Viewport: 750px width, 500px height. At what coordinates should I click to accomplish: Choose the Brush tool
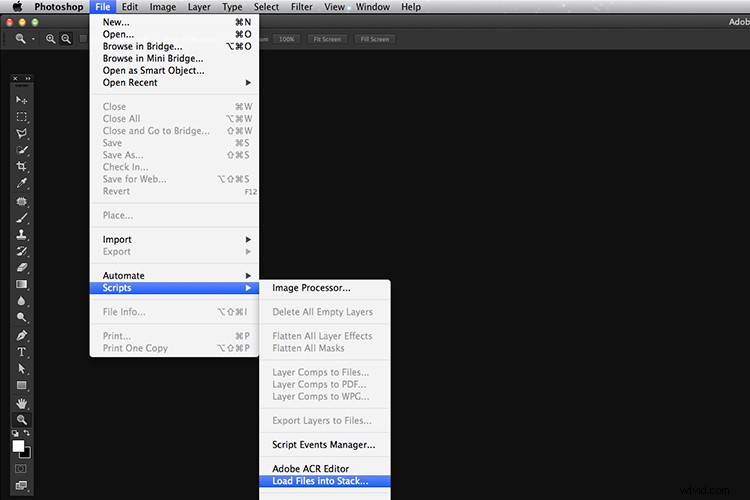(21, 217)
